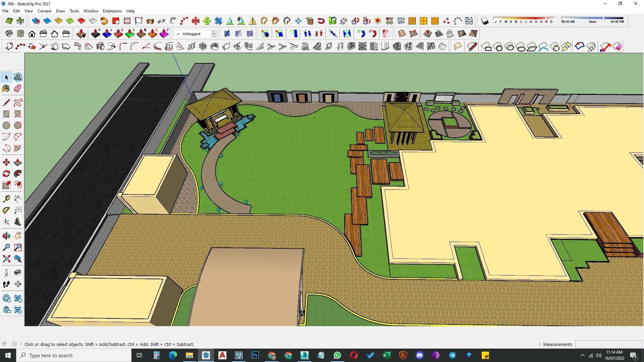Open Photoshop from the Windows taskbar

point(255,355)
